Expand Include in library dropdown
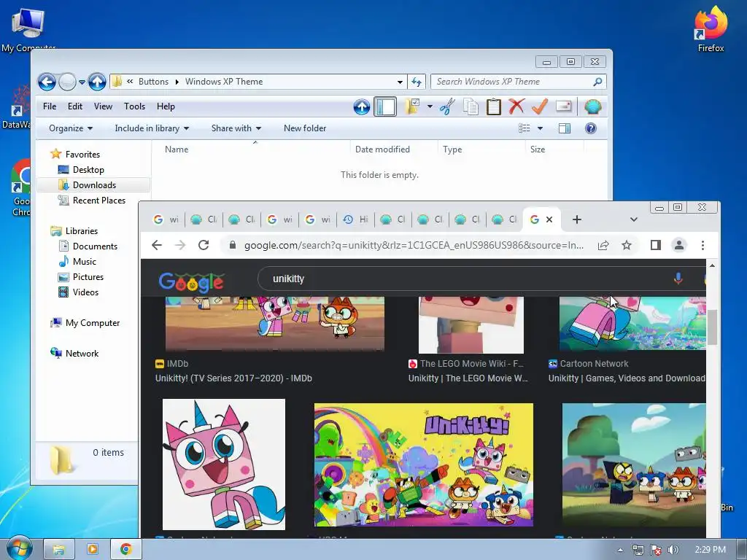Screen dimensions: 747x560 (x=152, y=128)
